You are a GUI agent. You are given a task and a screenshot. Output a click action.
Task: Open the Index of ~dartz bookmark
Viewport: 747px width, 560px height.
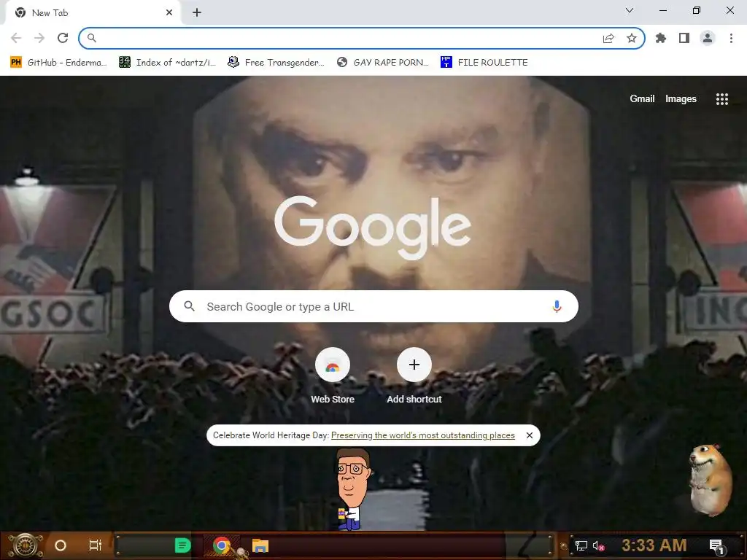(167, 63)
